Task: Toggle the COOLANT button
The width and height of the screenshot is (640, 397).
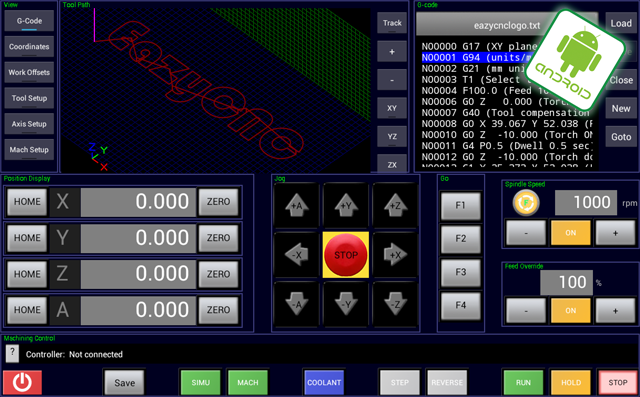Action: tap(324, 383)
